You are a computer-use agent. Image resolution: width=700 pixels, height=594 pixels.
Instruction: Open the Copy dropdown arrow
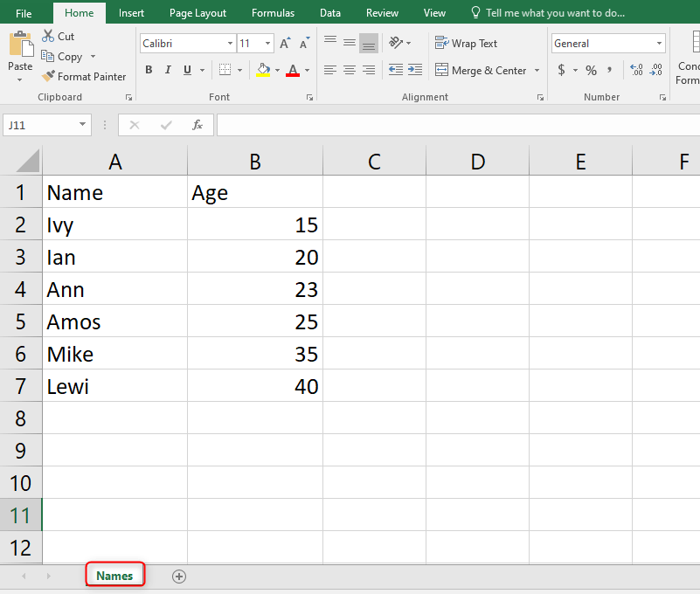click(93, 56)
